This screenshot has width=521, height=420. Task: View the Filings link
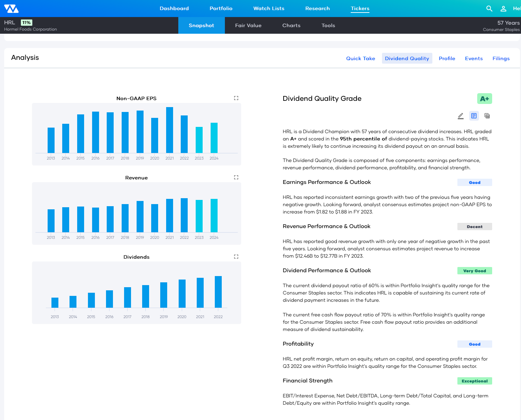point(501,58)
